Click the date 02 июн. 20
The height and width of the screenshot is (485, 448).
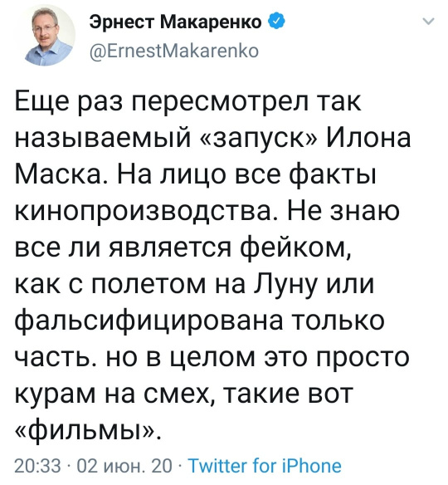point(124,466)
